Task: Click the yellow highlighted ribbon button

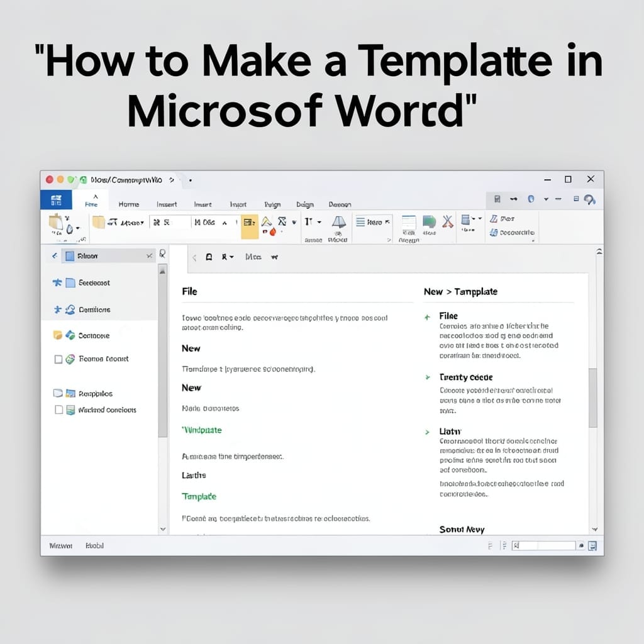Action: (x=249, y=226)
